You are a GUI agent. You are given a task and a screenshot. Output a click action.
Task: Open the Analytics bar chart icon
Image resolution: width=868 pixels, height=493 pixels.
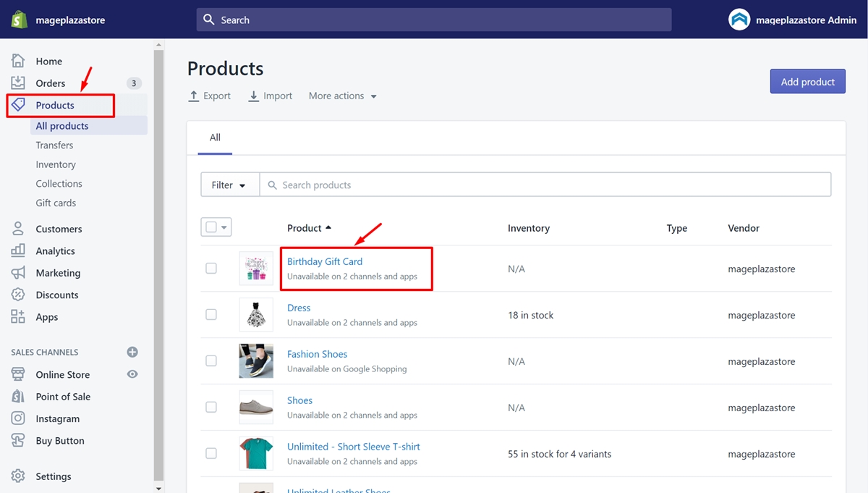pos(18,250)
